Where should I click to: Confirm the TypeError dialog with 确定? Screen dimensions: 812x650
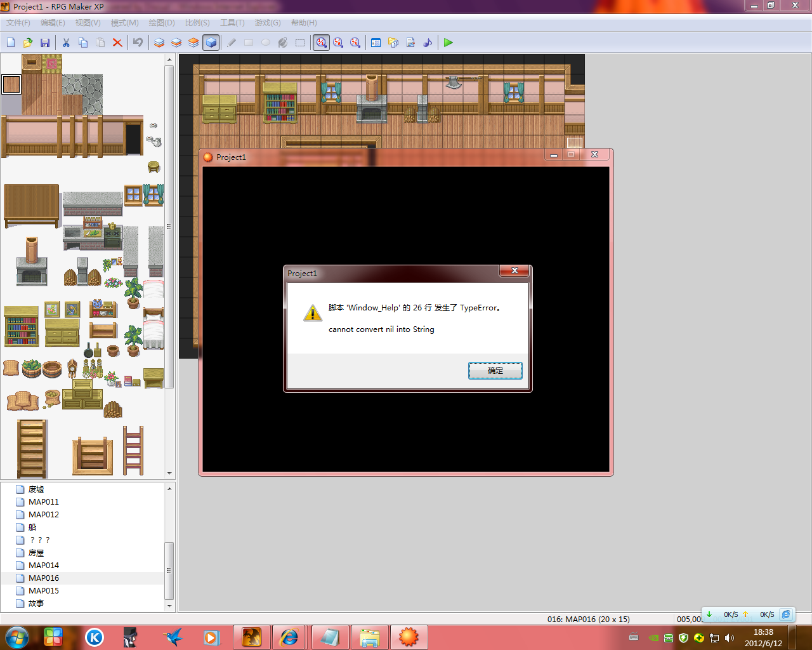tap(495, 371)
